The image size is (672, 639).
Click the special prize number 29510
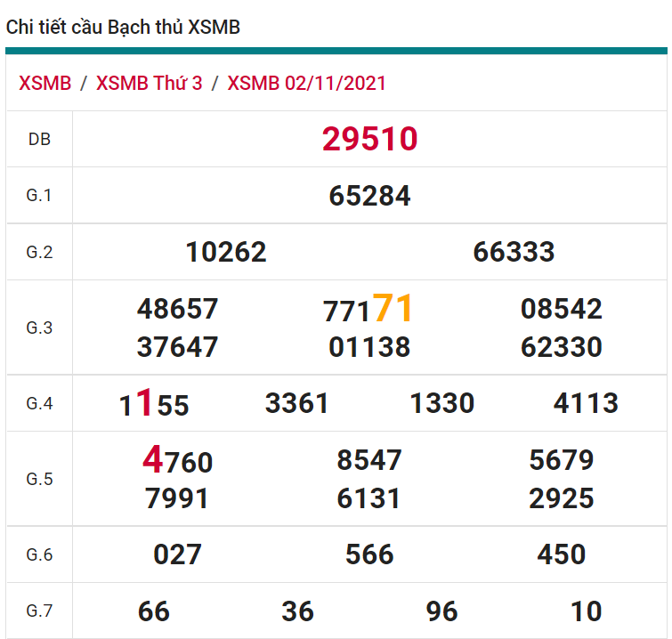tap(369, 139)
